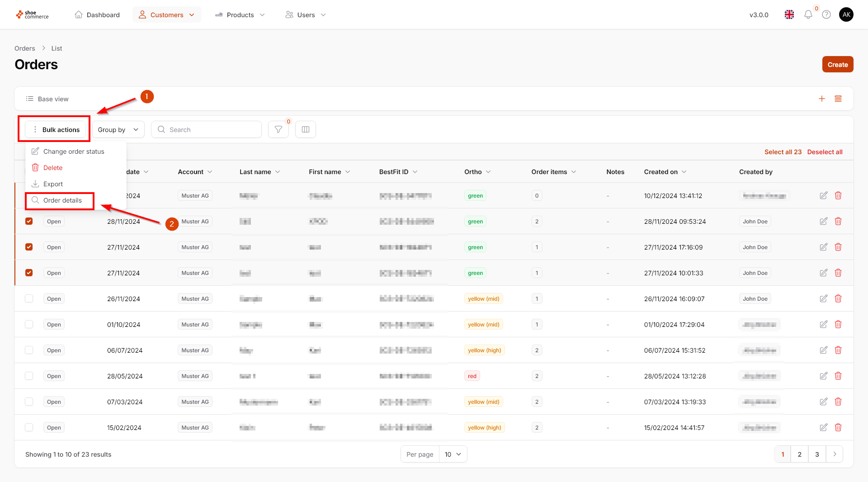Open the view list icon beside plus
This screenshot has width=868, height=482.
838,99
